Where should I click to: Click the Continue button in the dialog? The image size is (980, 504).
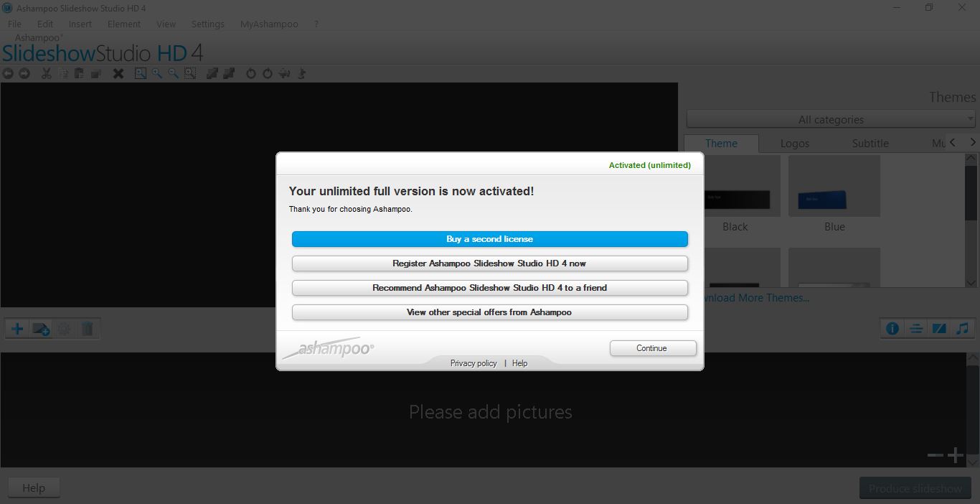[x=653, y=347]
